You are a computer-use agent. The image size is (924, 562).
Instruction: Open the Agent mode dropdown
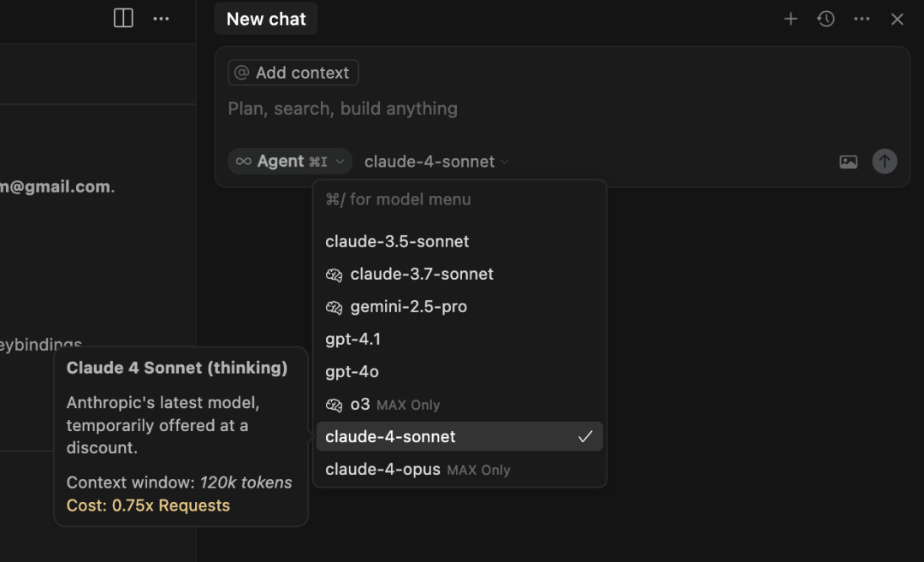tap(289, 161)
